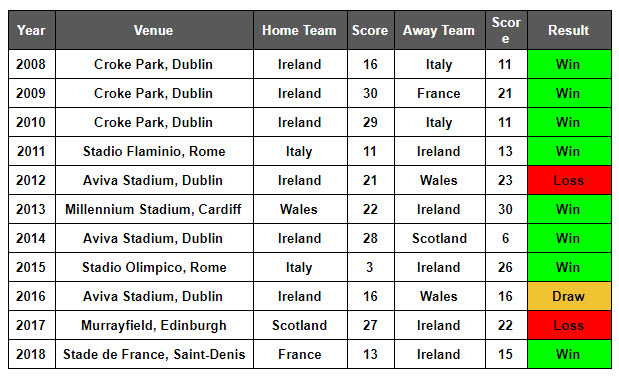Click the Stadio Olimpico, Rome cell
619x383 pixels.
pyautogui.click(x=154, y=267)
